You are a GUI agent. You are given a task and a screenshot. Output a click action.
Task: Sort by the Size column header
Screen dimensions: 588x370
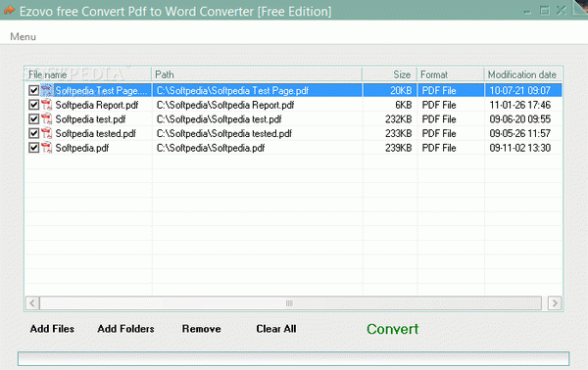click(390, 74)
